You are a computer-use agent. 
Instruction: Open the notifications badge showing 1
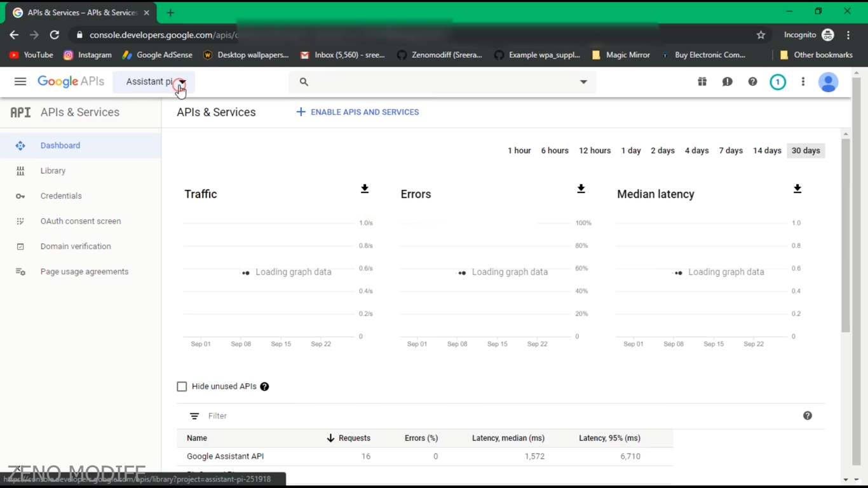tap(778, 81)
